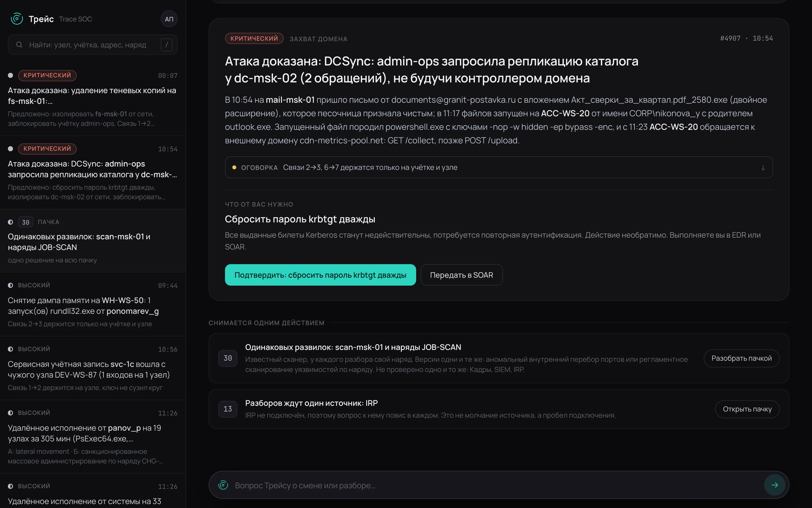Click the 10:56 timestamp in the sidebar
Image resolution: width=812 pixels, height=508 pixels.
click(x=168, y=349)
